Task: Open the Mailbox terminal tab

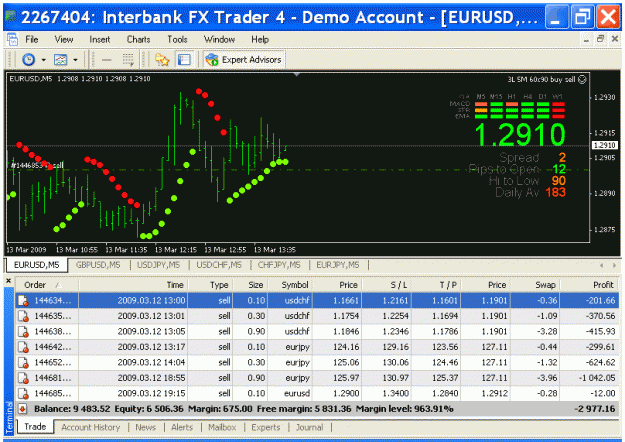Action: 222,427
